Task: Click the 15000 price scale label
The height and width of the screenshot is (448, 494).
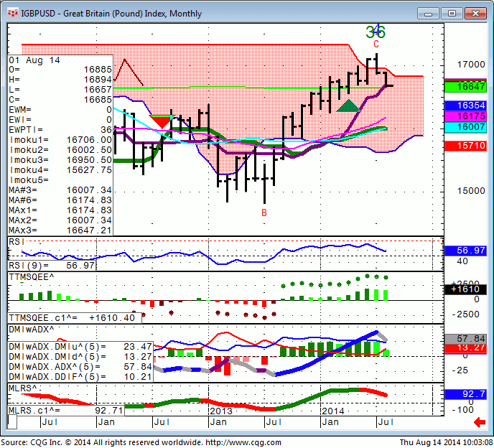Action: [x=471, y=190]
